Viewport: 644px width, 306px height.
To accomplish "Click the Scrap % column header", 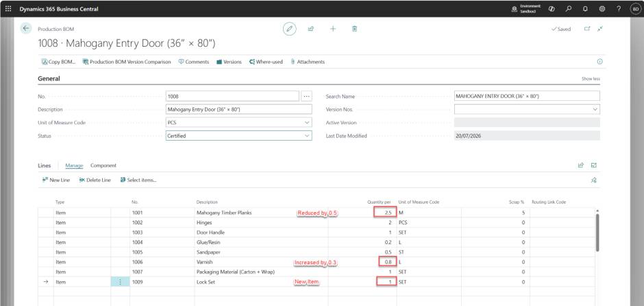I will click(516, 202).
